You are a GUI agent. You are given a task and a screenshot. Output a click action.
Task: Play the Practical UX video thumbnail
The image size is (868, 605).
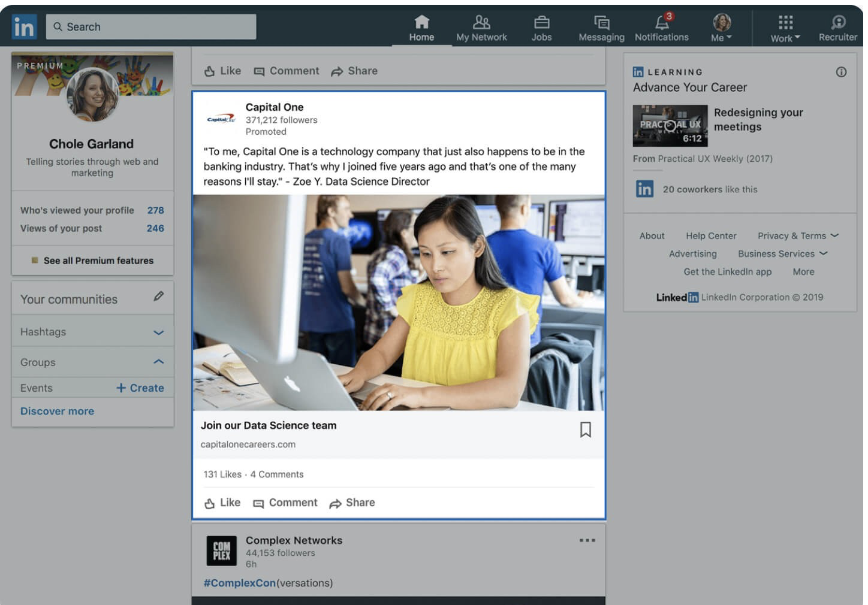coord(670,126)
